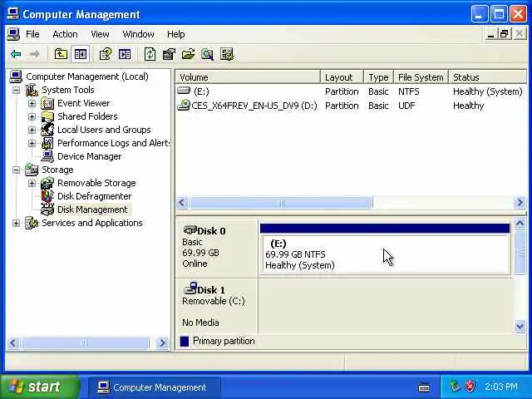This screenshot has width=532, height=399.
Task: Click the second pane layout toolbar icon
Action: 125,54
